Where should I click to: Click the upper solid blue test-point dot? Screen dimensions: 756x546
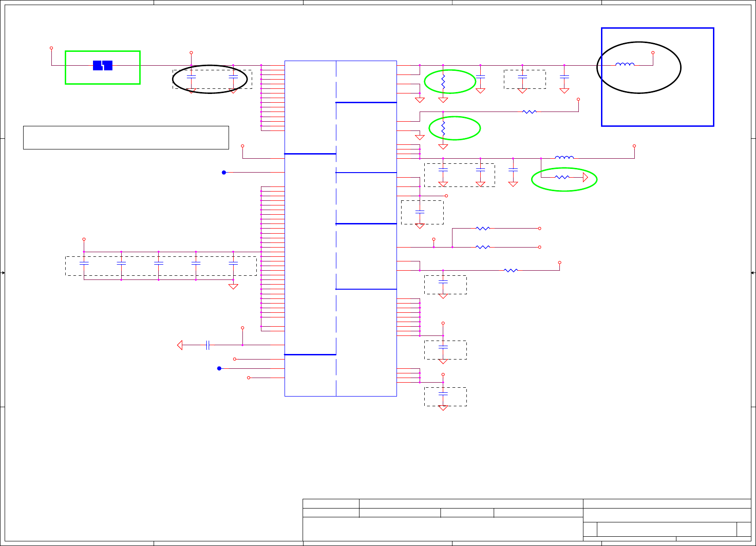pos(224,173)
